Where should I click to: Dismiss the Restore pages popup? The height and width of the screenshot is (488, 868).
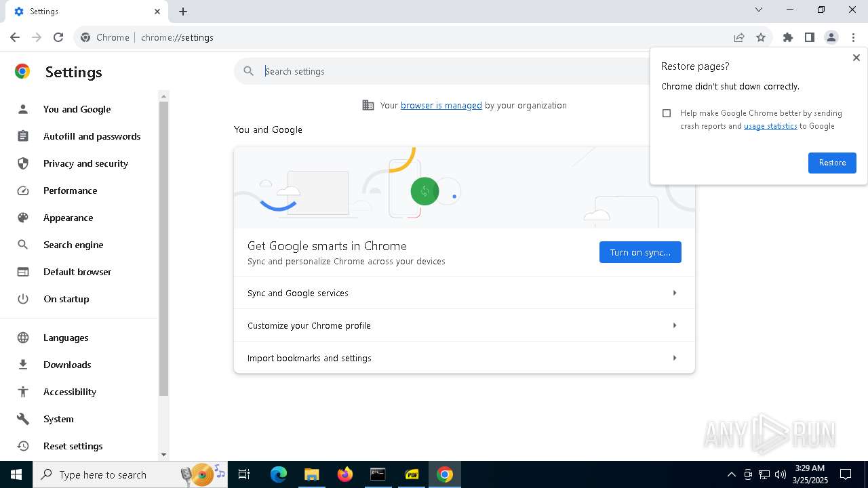click(856, 58)
